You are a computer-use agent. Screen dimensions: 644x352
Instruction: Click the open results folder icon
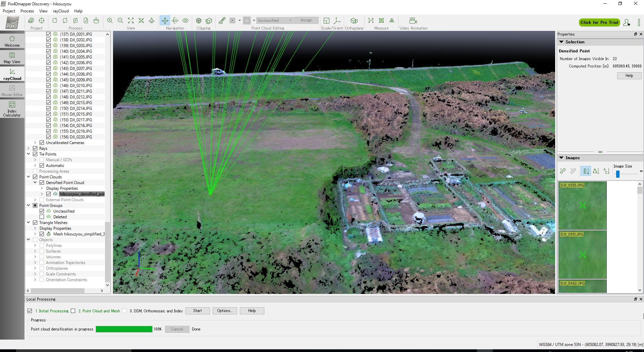click(x=96, y=20)
